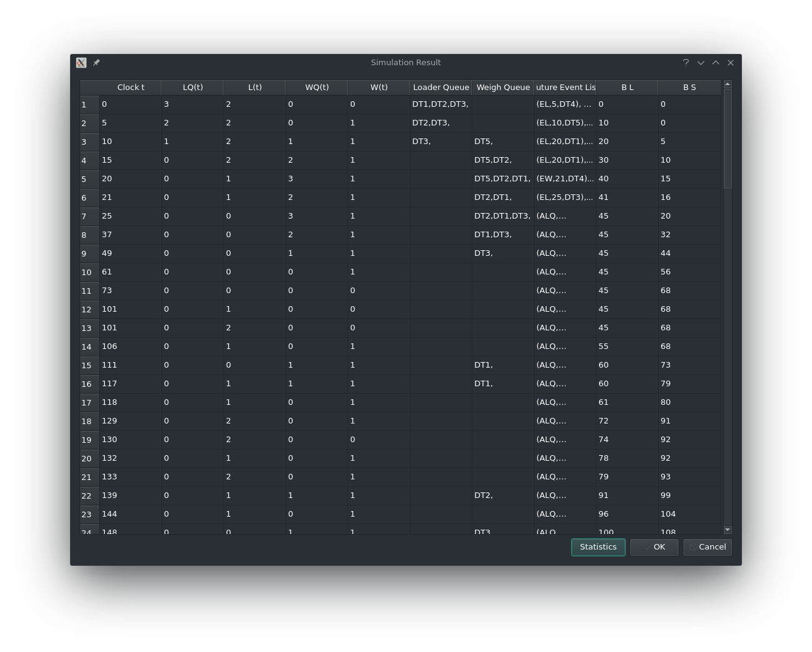Click Weigh Queue cell 'DT2,DT1,DT3,'
This screenshot has height=652, width=812.
click(503, 216)
